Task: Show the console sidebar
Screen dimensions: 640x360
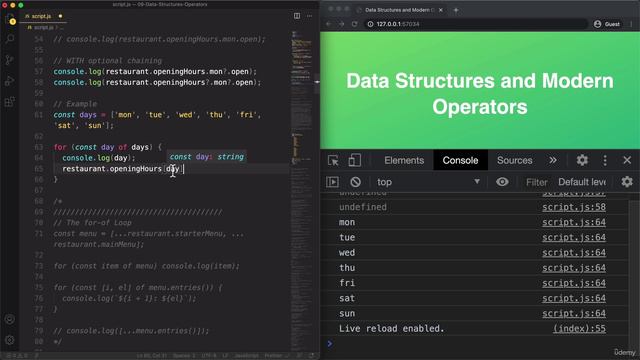Action: (332, 182)
